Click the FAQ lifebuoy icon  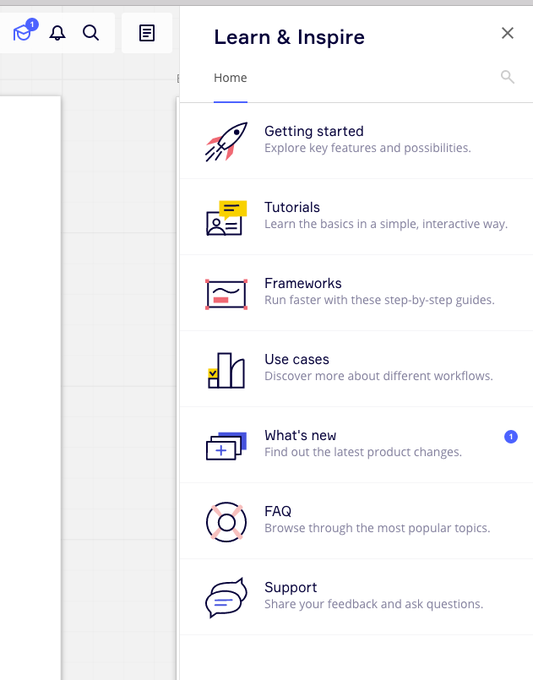pyautogui.click(x=226, y=522)
